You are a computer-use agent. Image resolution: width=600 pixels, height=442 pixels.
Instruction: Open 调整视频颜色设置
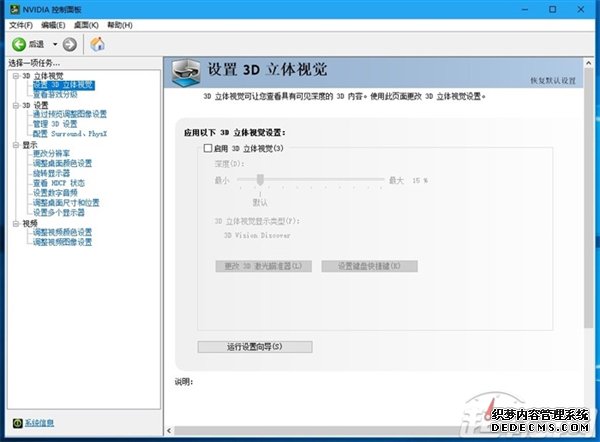click(x=62, y=232)
